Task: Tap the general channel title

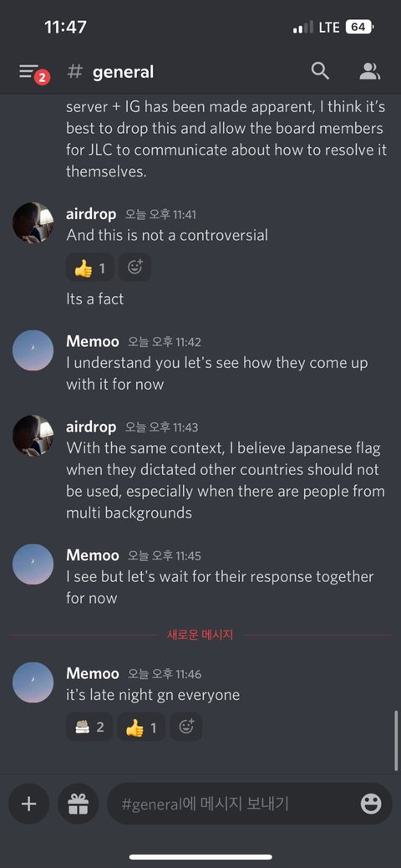Action: pos(123,72)
